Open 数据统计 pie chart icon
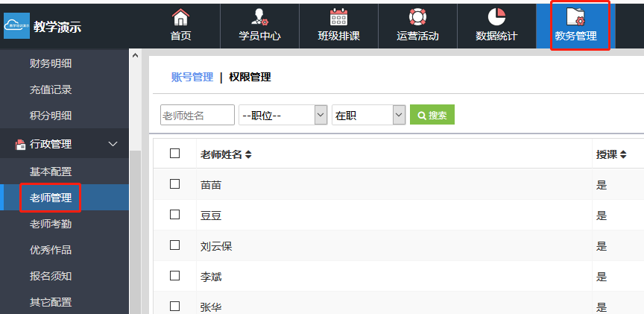 496,17
